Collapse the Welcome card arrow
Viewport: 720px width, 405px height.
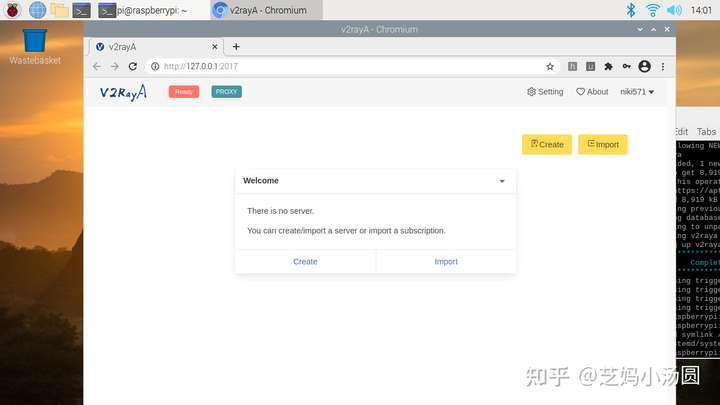[502, 181]
